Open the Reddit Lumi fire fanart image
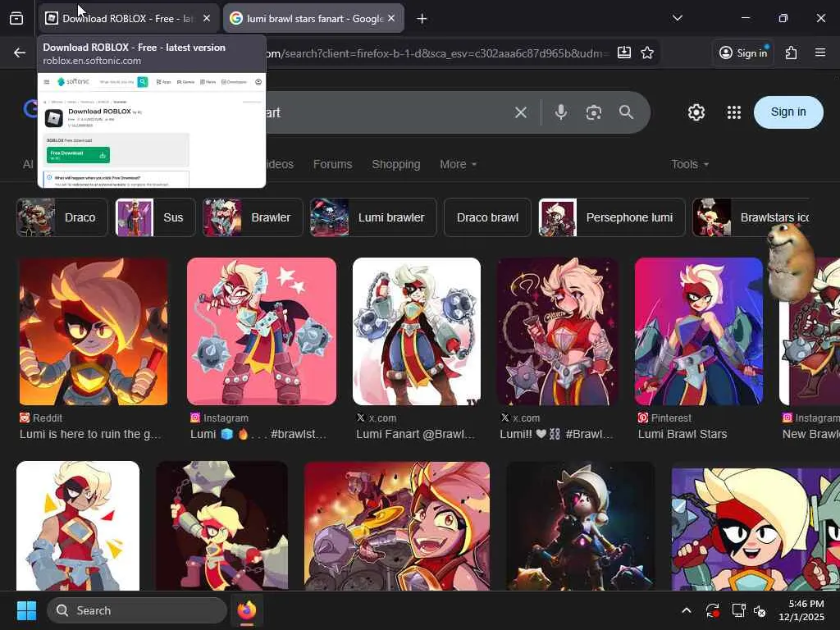The width and height of the screenshot is (840, 630). pyautogui.click(x=94, y=331)
